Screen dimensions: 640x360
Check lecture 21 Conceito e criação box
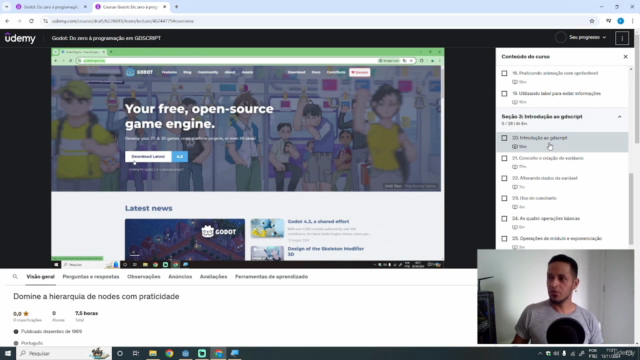click(x=504, y=158)
